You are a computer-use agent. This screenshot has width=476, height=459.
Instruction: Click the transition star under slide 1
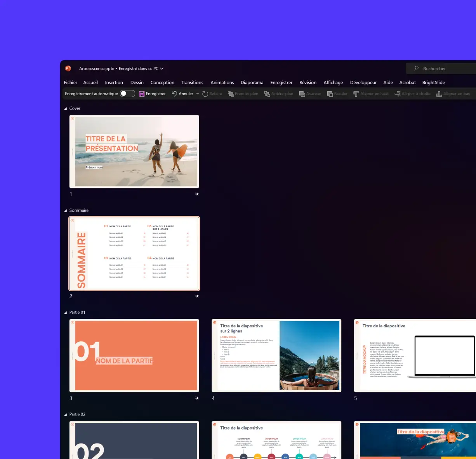(197, 194)
